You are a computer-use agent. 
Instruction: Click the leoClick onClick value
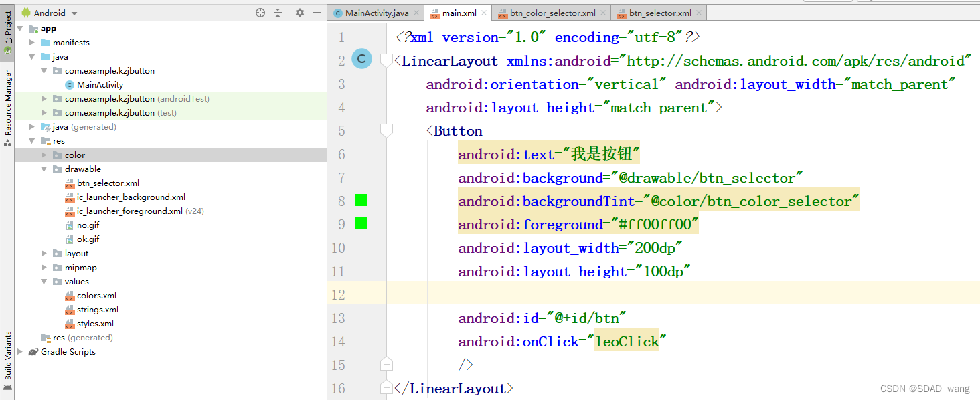(x=627, y=342)
